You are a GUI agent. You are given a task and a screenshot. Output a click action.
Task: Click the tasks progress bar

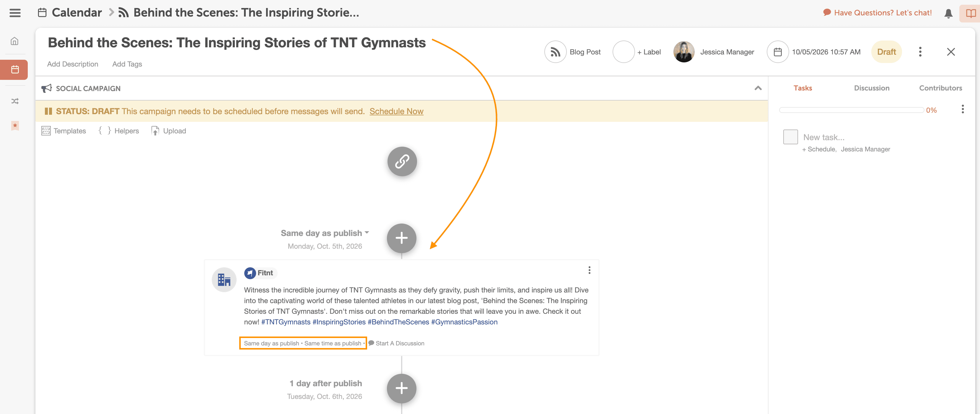[851, 110]
